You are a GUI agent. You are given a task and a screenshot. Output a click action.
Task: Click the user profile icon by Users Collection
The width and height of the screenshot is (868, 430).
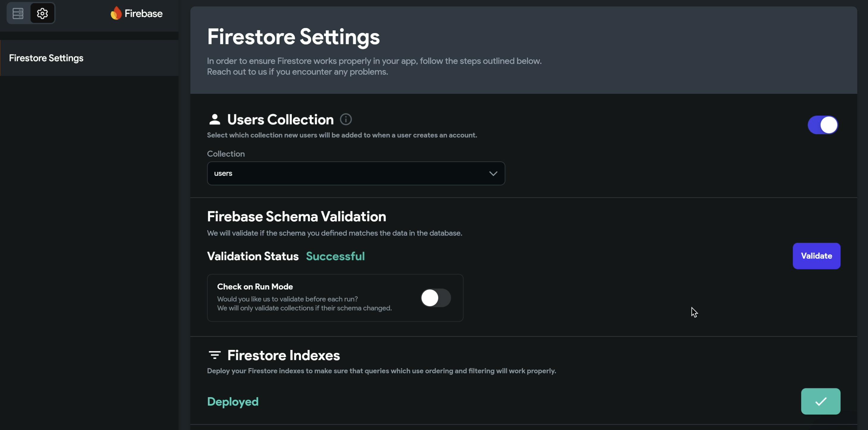point(215,119)
